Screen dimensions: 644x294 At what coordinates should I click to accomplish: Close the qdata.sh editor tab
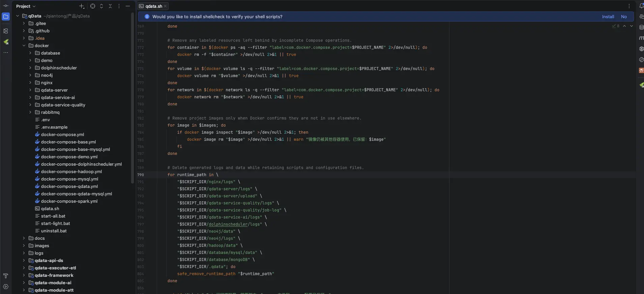click(165, 6)
